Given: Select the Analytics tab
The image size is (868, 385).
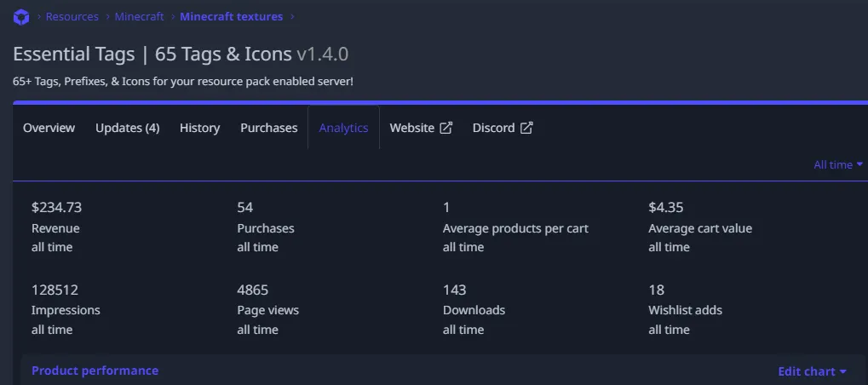Looking at the screenshot, I should point(343,128).
